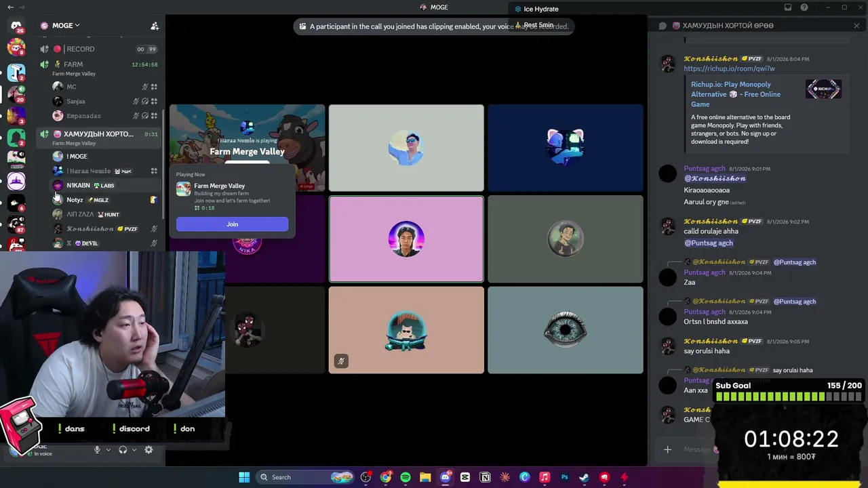The width and height of the screenshot is (868, 488).
Task: Select the muted teal-hair avatar tile
Action: pyautogui.click(x=406, y=330)
